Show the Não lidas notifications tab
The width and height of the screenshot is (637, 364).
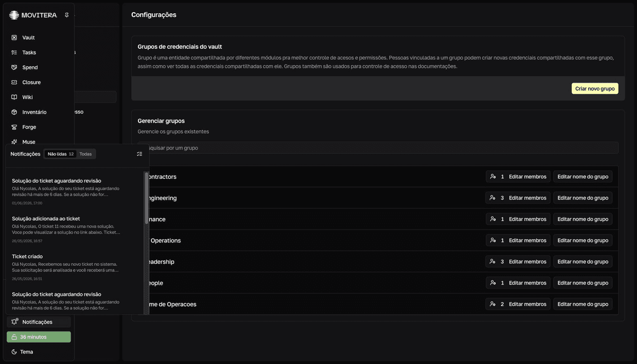pyautogui.click(x=61, y=154)
